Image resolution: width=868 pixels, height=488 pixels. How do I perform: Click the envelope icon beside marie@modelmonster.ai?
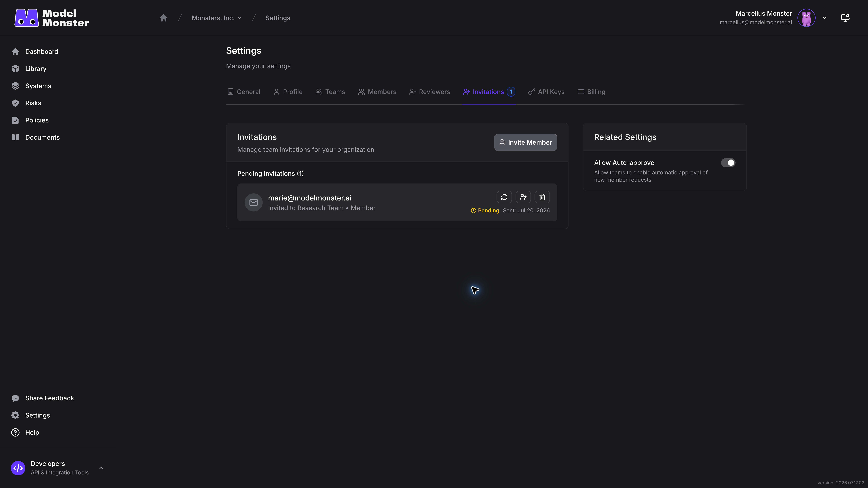point(253,202)
